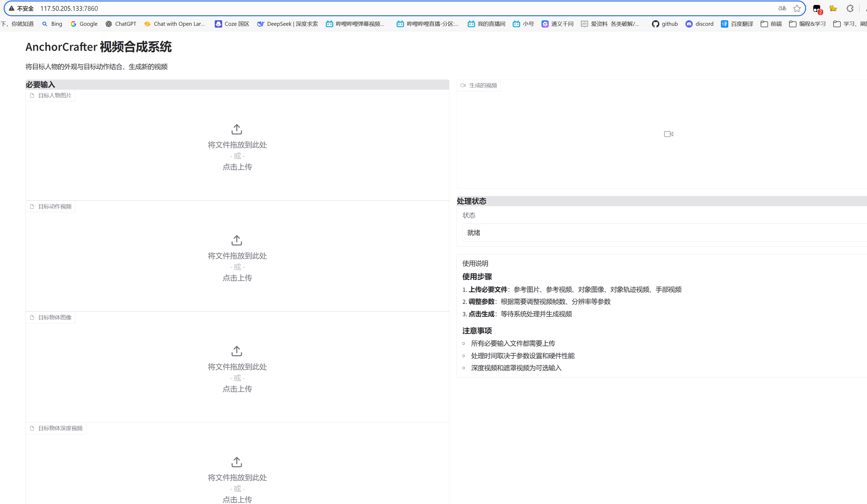Open the 我的直播间 bookmark
Viewport: 867px width, 504px height.
click(x=486, y=24)
